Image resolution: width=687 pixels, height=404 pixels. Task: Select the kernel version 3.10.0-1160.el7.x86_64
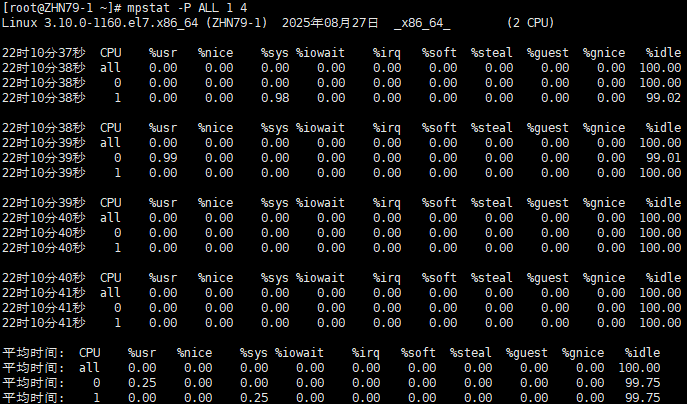121,22
